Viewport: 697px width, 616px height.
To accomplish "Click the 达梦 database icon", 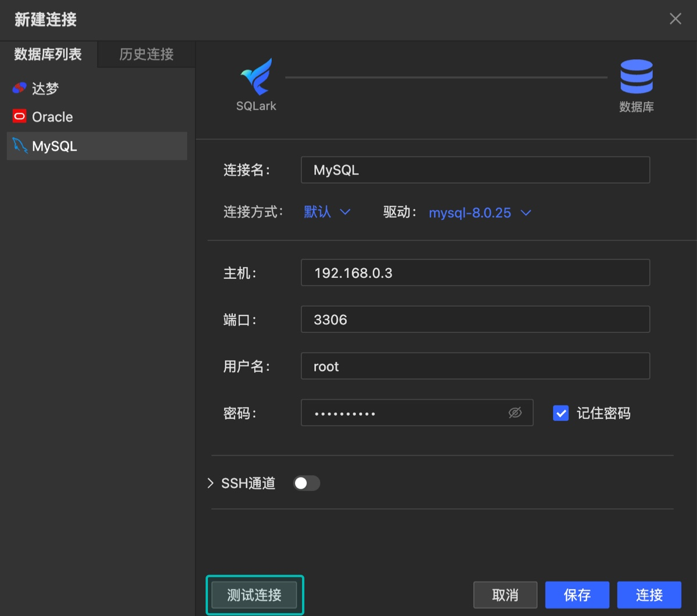I will (19, 88).
